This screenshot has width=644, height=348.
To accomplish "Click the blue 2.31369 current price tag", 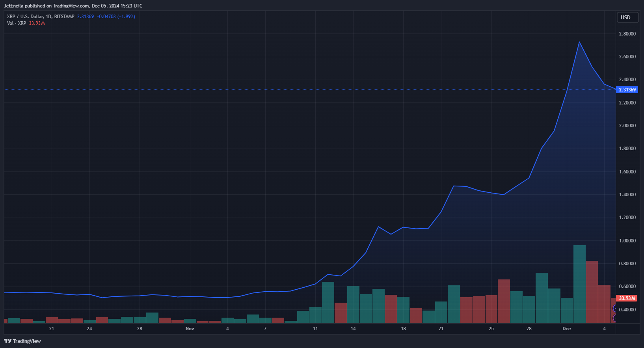I will [627, 90].
